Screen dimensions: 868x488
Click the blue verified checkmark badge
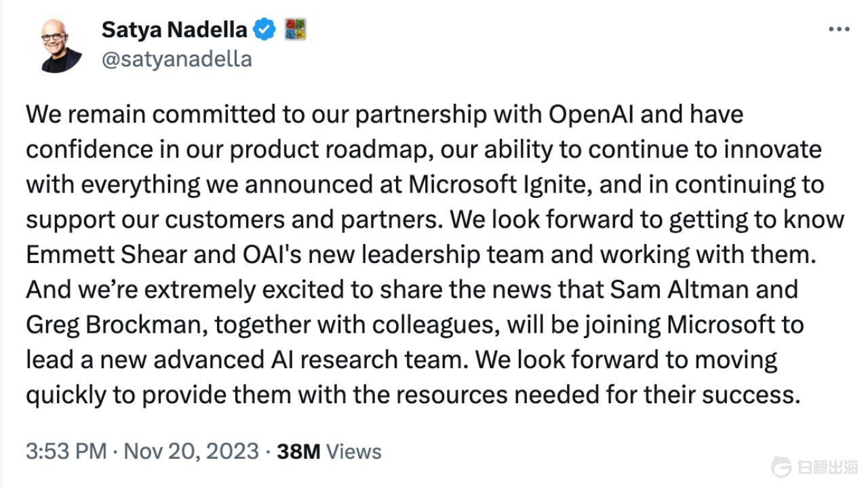click(264, 29)
